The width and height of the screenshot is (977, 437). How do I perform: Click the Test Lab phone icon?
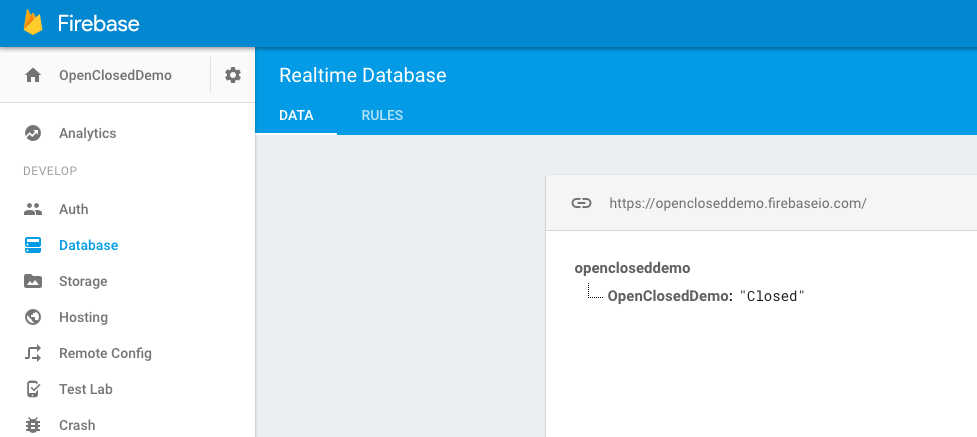point(32,389)
